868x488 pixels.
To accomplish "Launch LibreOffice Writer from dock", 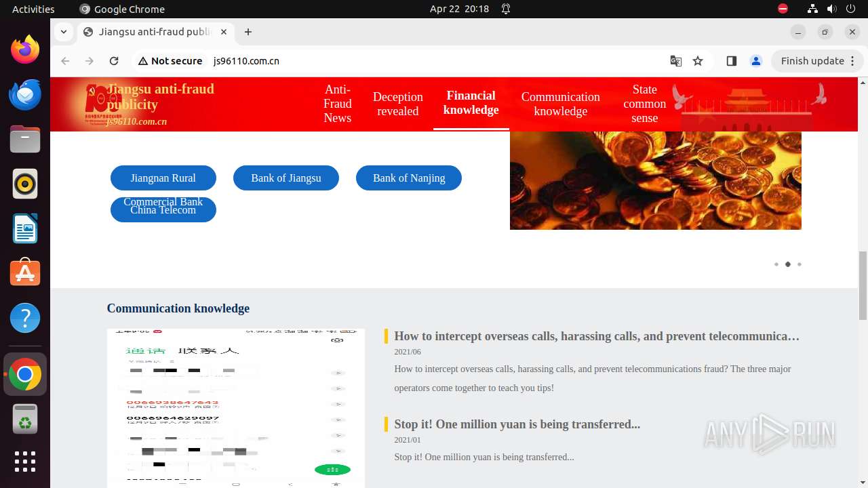I will tap(25, 228).
